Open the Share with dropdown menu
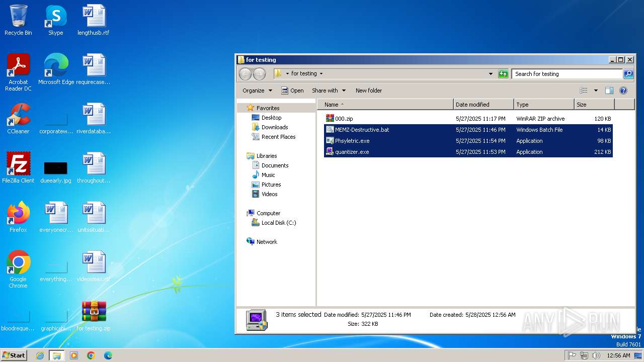 329,90
